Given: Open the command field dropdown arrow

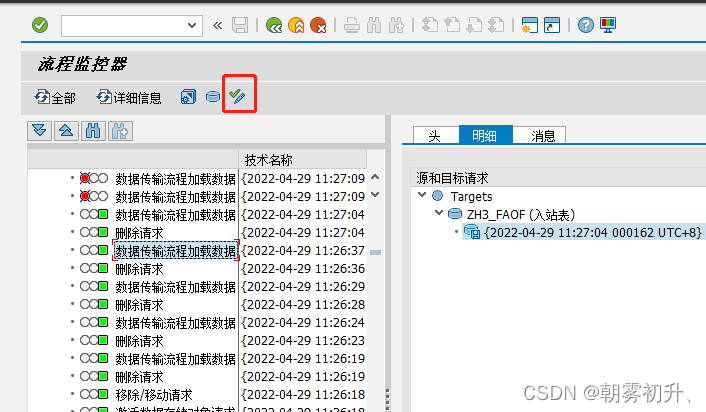Looking at the screenshot, I should (192, 25).
